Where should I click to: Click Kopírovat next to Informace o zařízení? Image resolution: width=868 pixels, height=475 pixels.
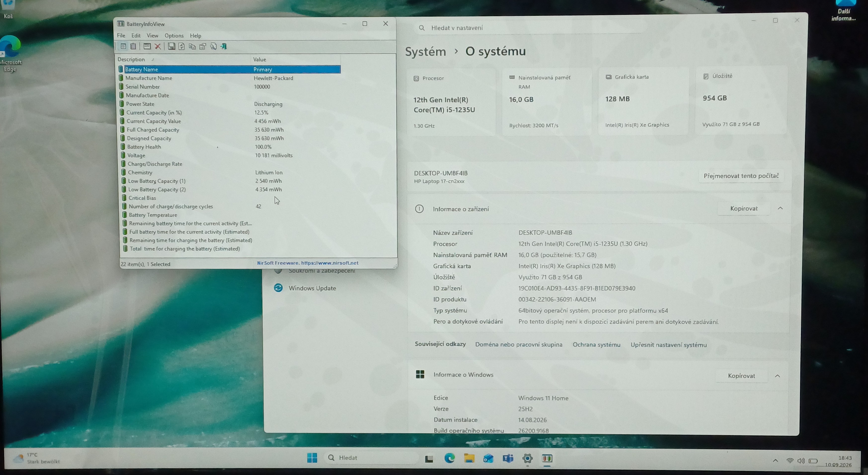(744, 208)
